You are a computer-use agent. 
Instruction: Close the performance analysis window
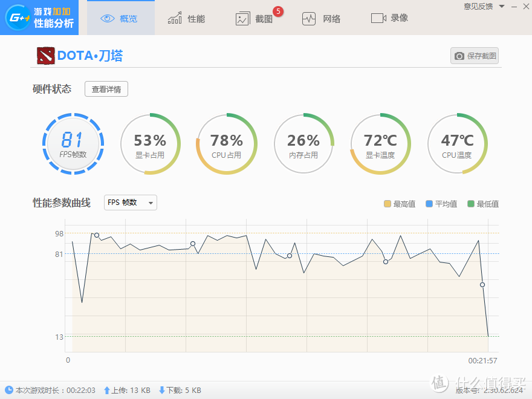point(526,7)
